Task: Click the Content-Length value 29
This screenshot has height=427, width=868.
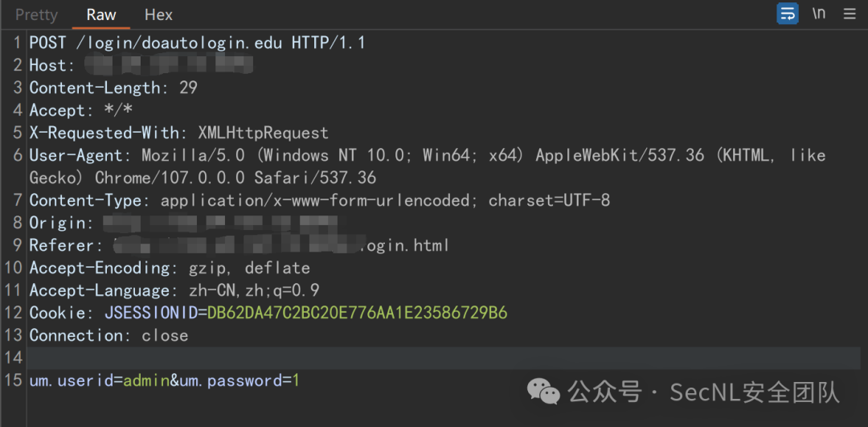Action: tap(188, 88)
